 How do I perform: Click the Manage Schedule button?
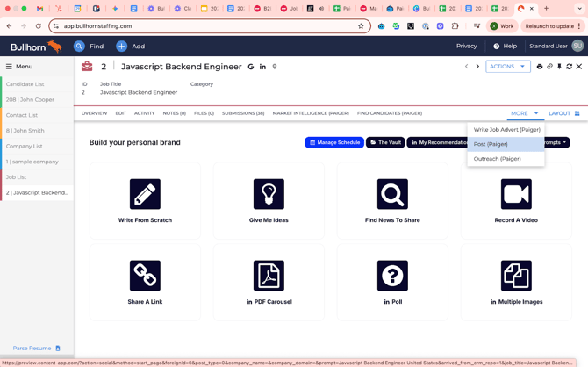[334, 142]
